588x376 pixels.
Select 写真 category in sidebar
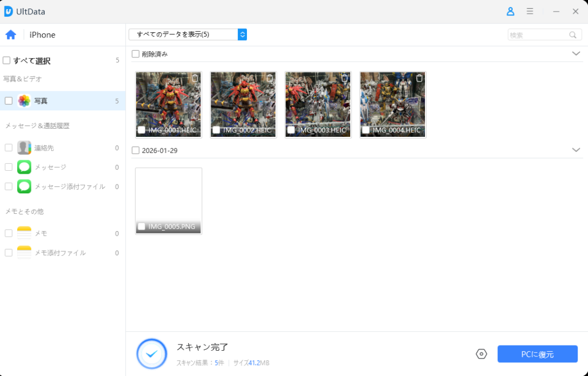40,101
